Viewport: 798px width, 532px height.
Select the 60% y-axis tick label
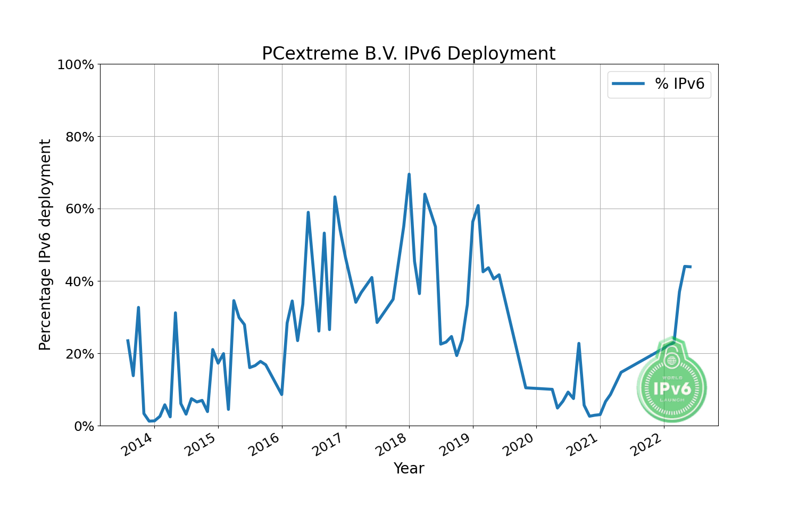point(79,209)
